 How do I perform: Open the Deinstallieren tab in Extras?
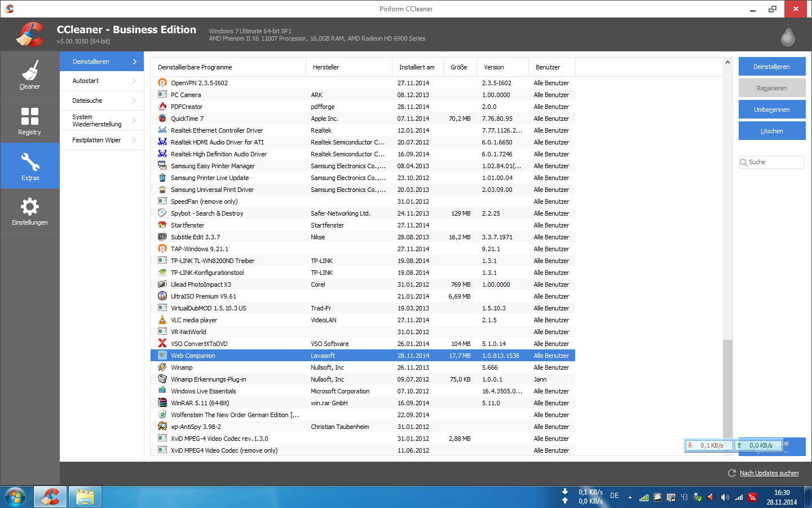(101, 62)
